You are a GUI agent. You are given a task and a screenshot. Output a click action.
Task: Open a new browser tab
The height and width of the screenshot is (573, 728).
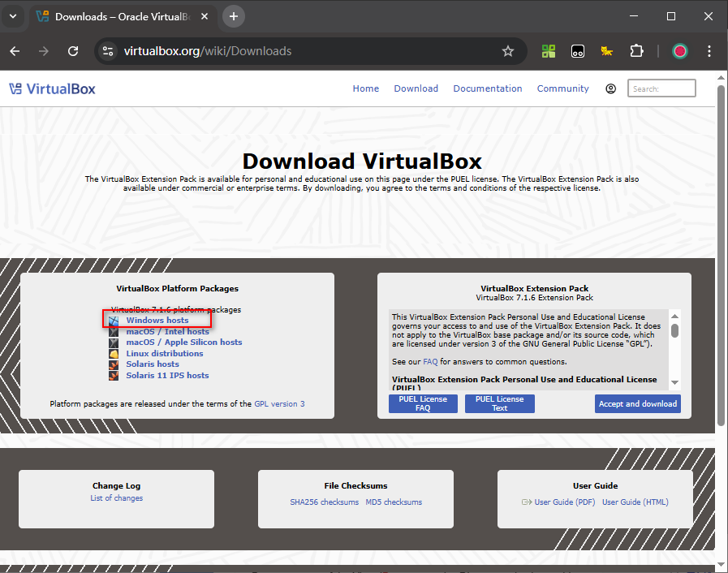(x=234, y=17)
